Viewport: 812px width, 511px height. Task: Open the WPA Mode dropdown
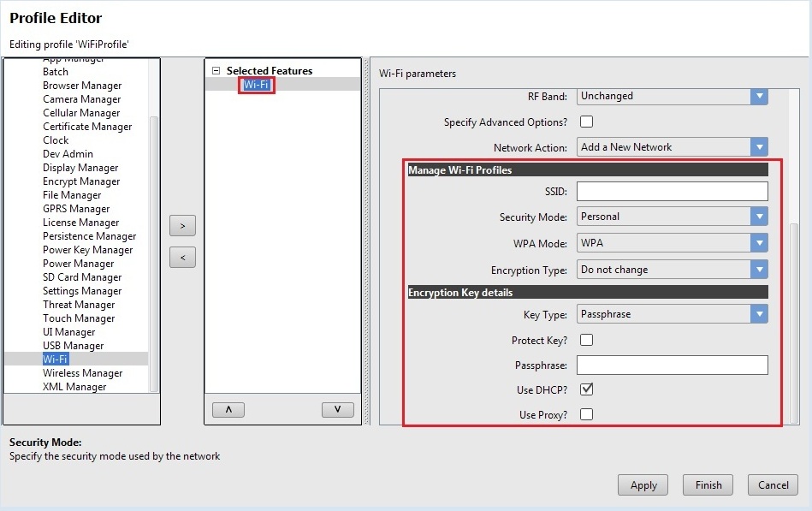758,243
